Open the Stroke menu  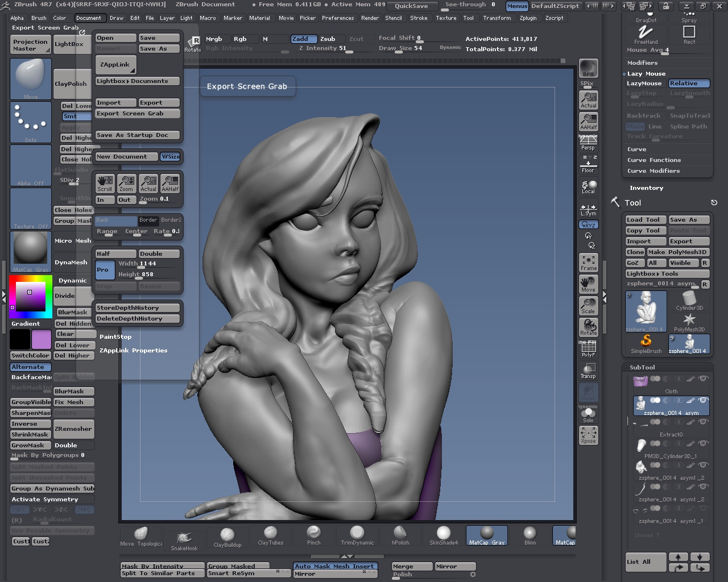[419, 18]
